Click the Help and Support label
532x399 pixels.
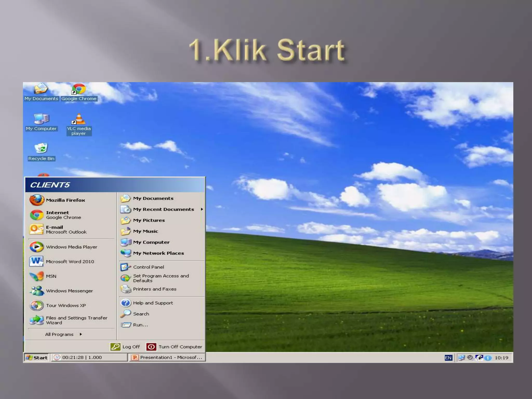pyautogui.click(x=153, y=303)
